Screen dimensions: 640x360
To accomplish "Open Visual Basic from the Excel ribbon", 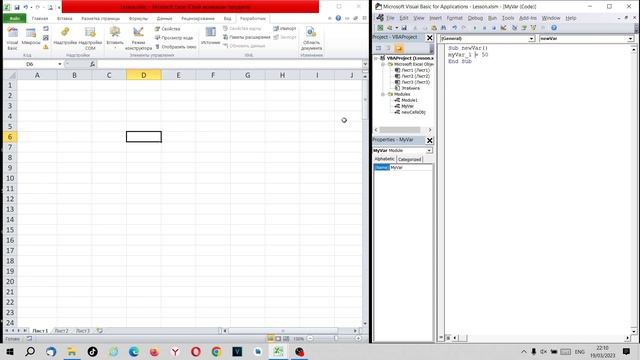I will click(x=12, y=39).
